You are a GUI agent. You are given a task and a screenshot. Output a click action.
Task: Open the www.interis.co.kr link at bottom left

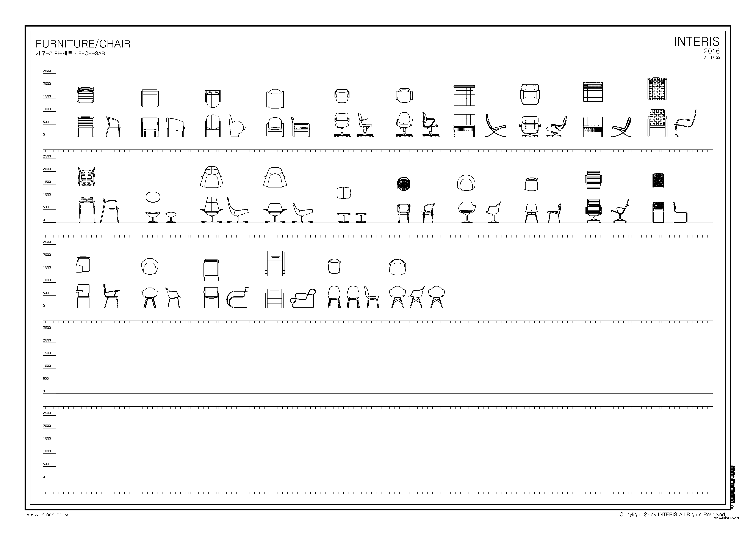tap(48, 515)
